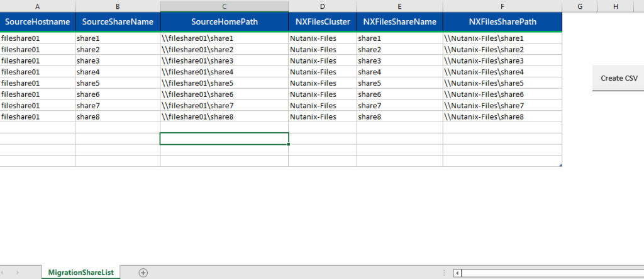Select Nutanix-Files cluster cell in share1 row
The image size is (644, 279).
pyautogui.click(x=323, y=38)
